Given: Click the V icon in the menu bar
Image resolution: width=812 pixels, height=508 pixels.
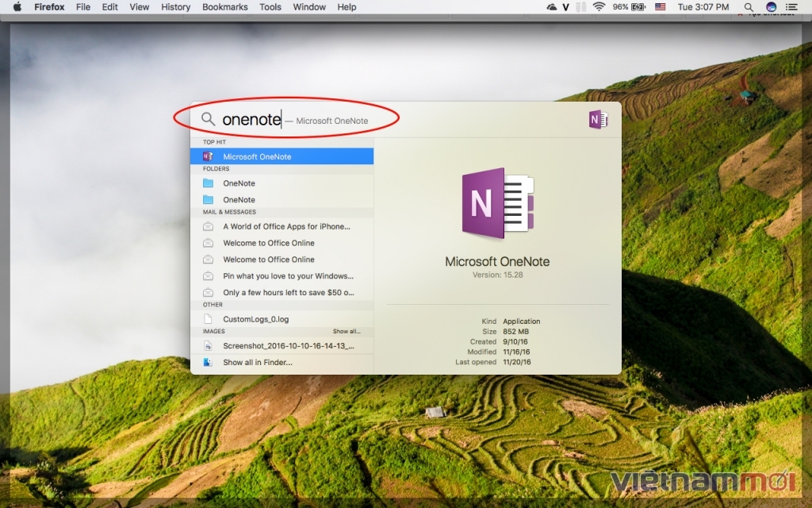Looking at the screenshot, I should (565, 7).
